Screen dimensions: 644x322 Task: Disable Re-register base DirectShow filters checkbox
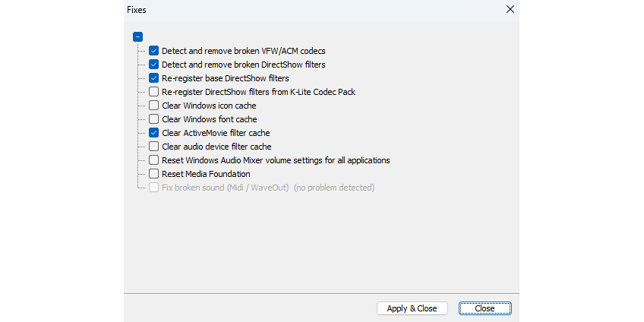[154, 78]
